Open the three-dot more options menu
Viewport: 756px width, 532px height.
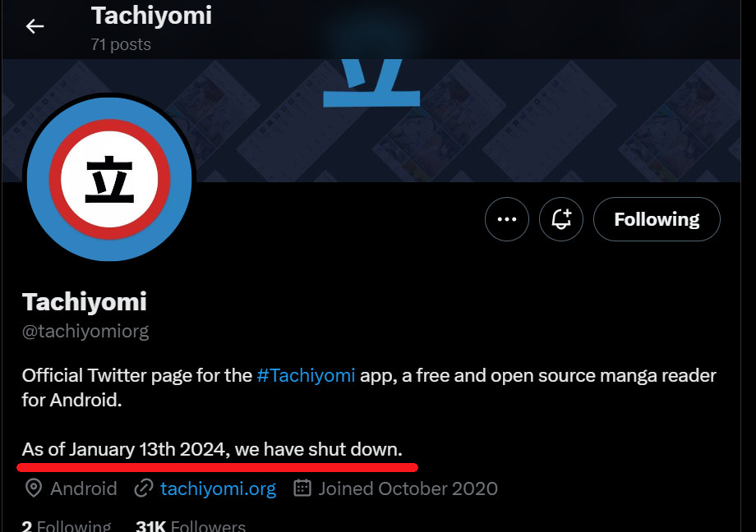point(507,219)
